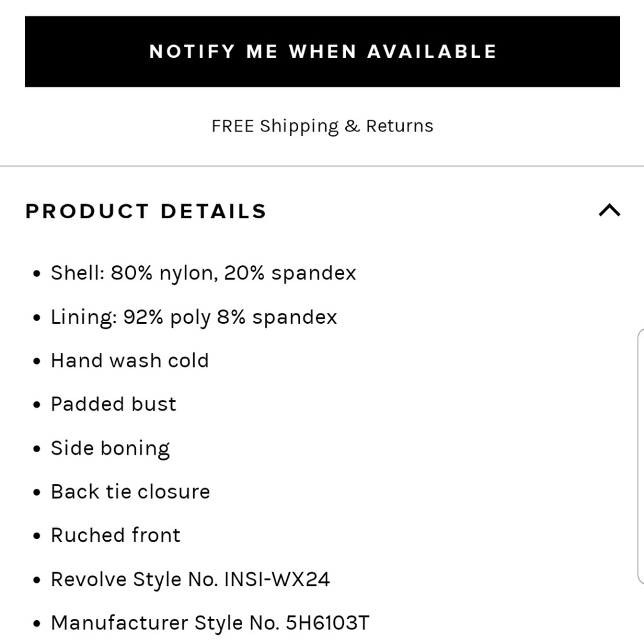Select the Shell 80% nylon line
This screenshot has height=644, width=644.
click(204, 273)
